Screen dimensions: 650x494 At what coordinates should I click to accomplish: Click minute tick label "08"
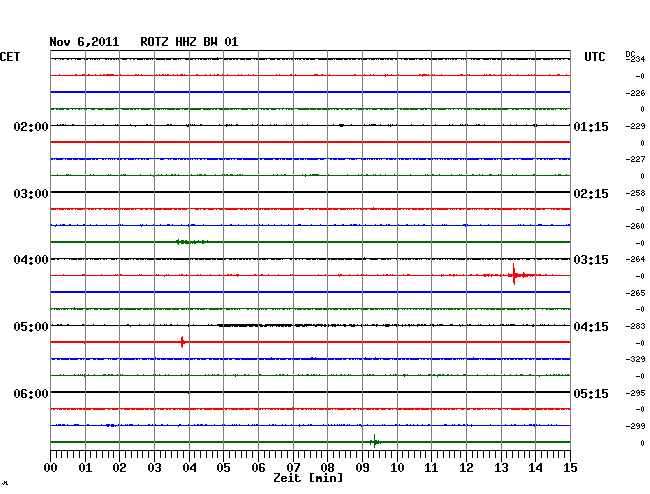pos(327,467)
